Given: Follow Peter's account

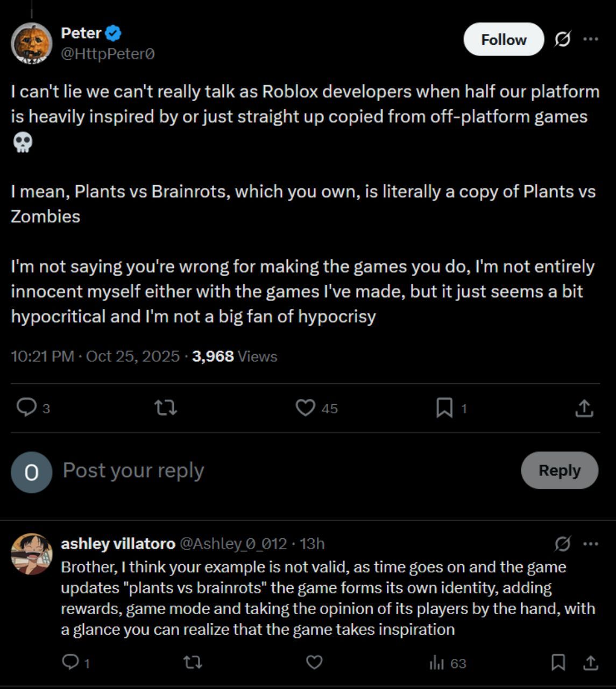Looking at the screenshot, I should click(504, 39).
